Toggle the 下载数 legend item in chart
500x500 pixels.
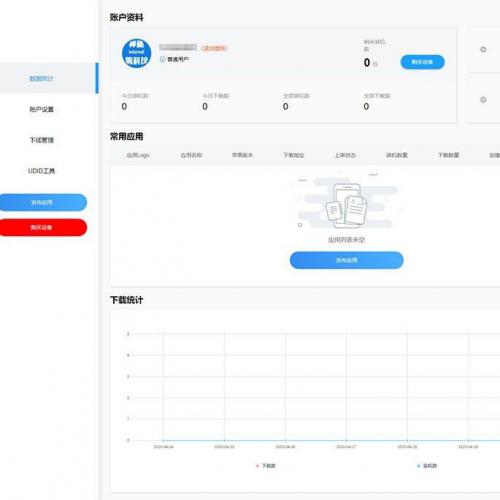(x=266, y=466)
